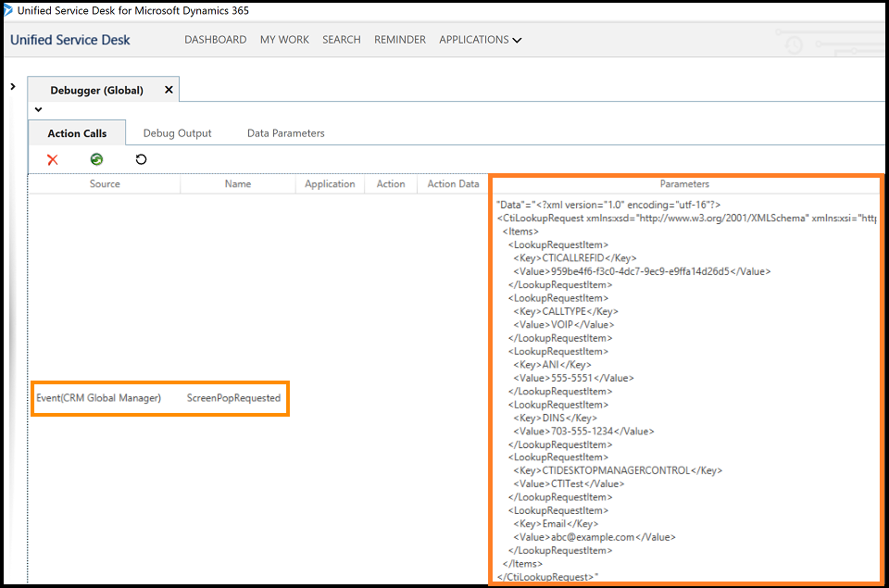This screenshot has height=588, width=889.
Task: Click the green refresh icon in debugger toolbar
Action: [x=96, y=159]
